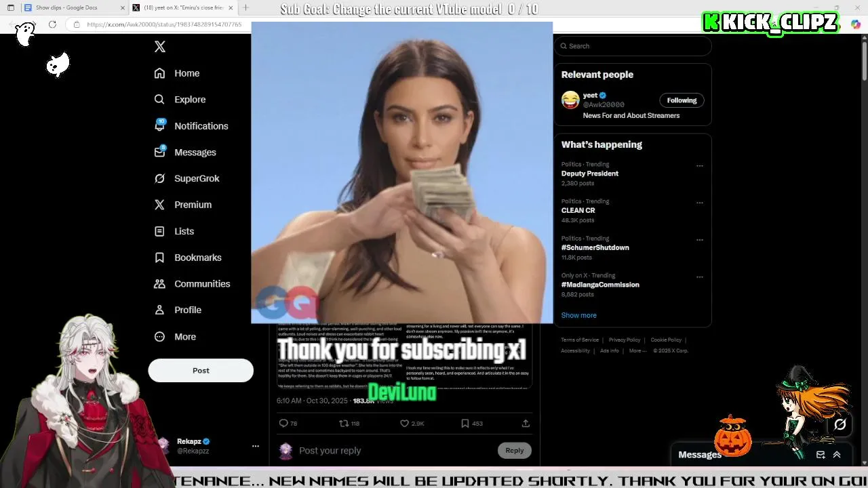Open the Messages drawer at bottom
The image size is (868, 488).
click(x=700, y=455)
